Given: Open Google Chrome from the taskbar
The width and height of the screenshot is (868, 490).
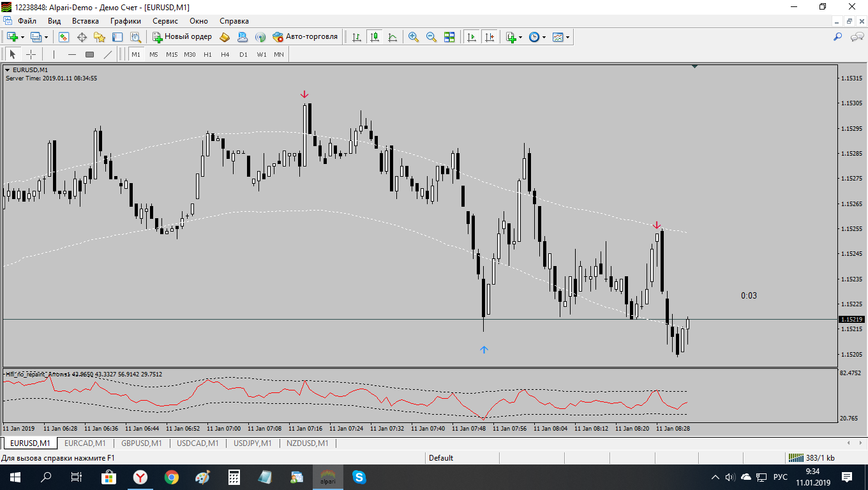Looking at the screenshot, I should (171, 477).
